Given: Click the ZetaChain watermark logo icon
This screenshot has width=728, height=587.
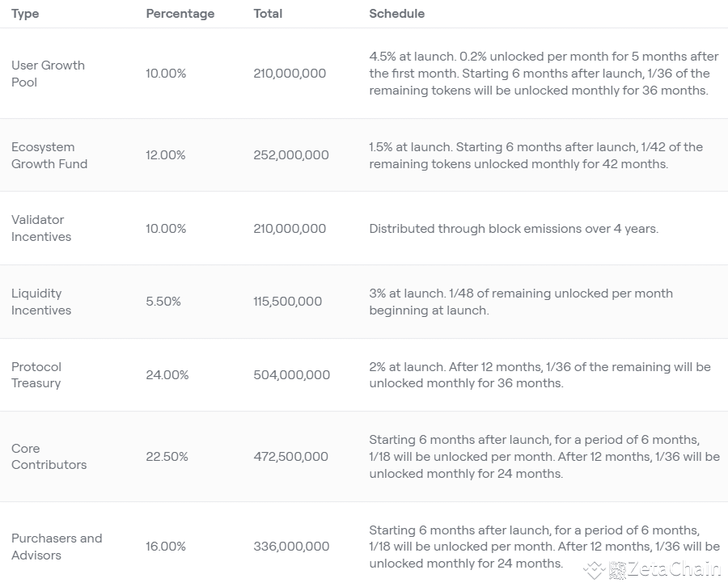Looking at the screenshot, I should [595, 570].
